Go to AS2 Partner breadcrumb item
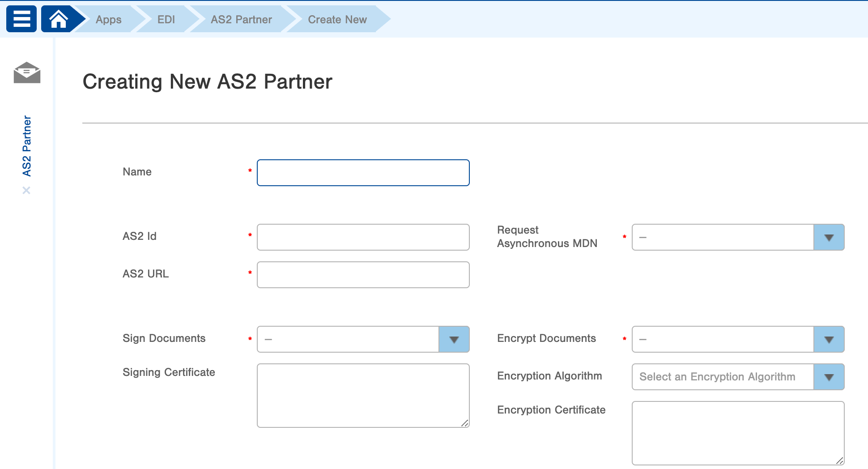The image size is (868, 469). (x=241, y=19)
